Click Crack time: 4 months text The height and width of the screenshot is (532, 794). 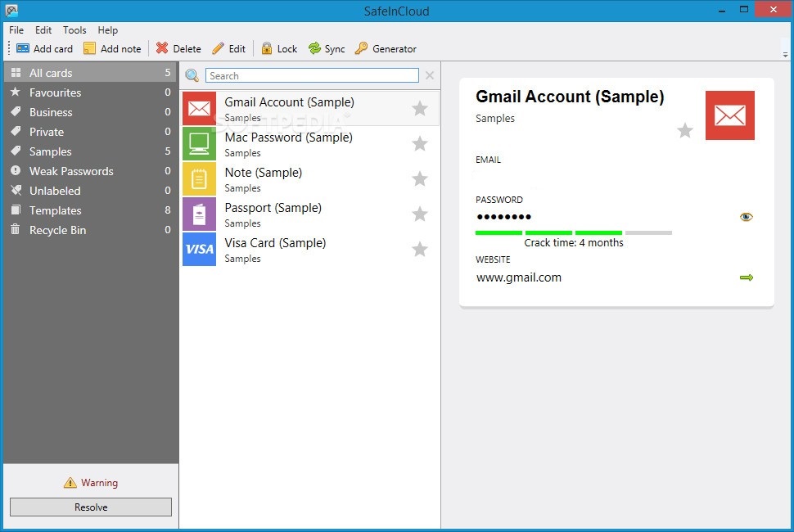(x=574, y=243)
